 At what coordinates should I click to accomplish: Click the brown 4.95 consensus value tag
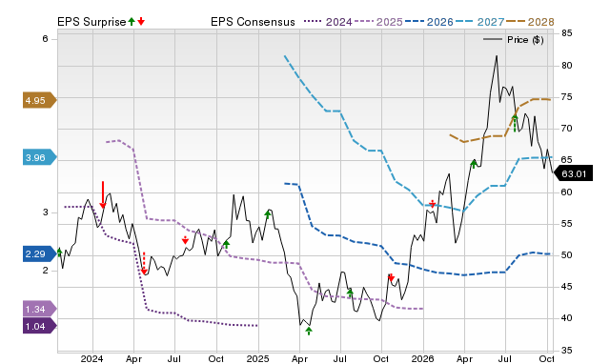pyautogui.click(x=39, y=100)
